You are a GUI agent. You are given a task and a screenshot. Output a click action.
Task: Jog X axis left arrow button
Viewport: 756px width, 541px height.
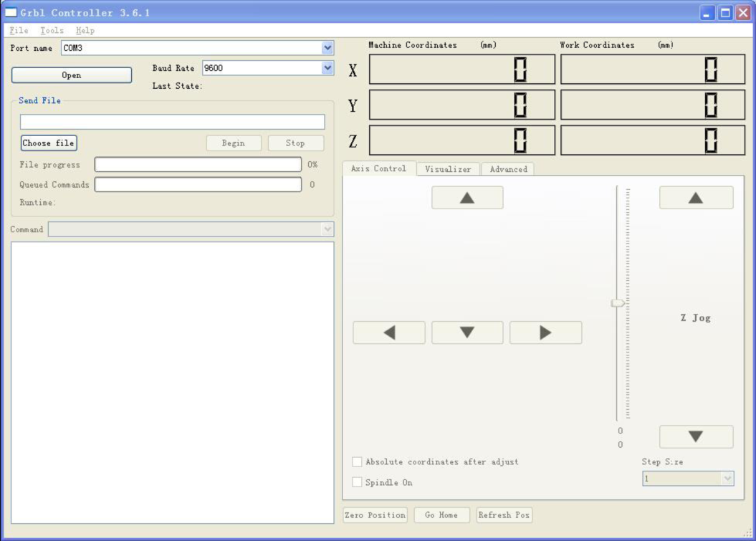(x=389, y=332)
